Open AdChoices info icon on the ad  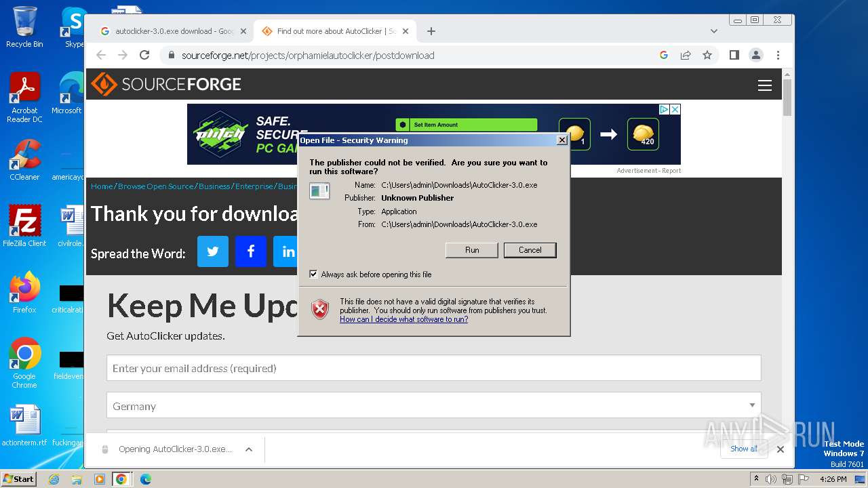(665, 109)
